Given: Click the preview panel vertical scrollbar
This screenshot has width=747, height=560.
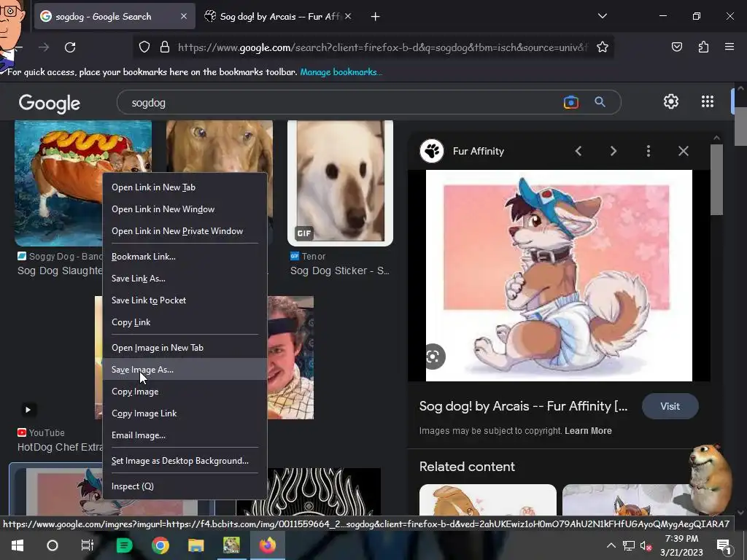Looking at the screenshot, I should pyautogui.click(x=716, y=180).
